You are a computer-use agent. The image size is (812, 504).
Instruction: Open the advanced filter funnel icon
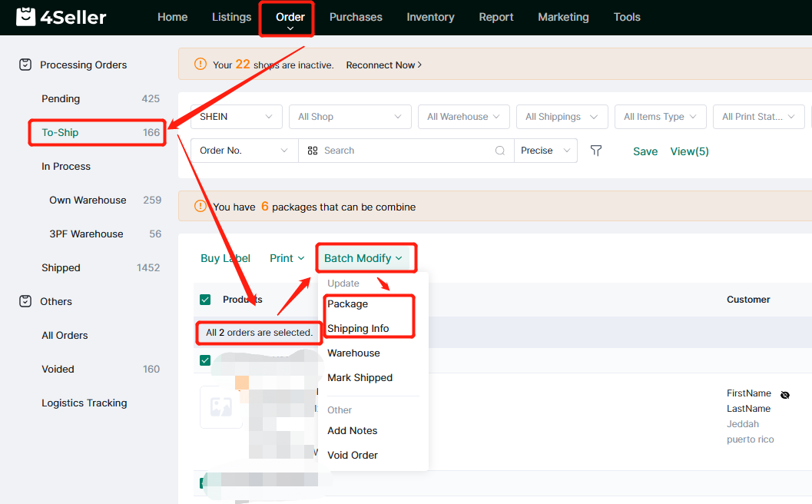point(595,151)
